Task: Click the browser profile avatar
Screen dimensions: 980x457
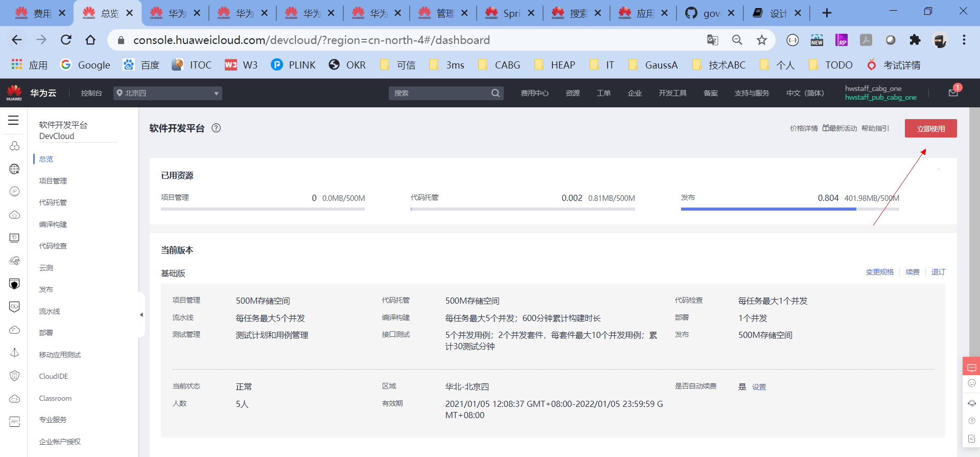Action: coord(940,40)
